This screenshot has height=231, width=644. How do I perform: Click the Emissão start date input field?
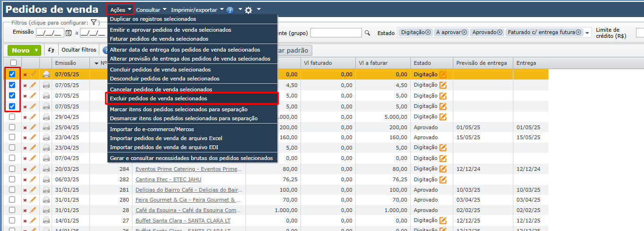(49, 33)
